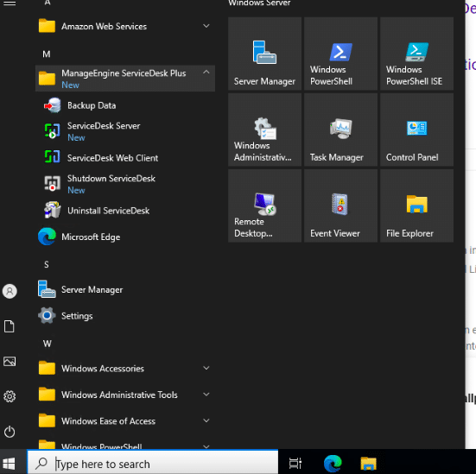Run Uninstall ServiceDesk
The width and height of the screenshot is (476, 474).
click(x=125, y=211)
